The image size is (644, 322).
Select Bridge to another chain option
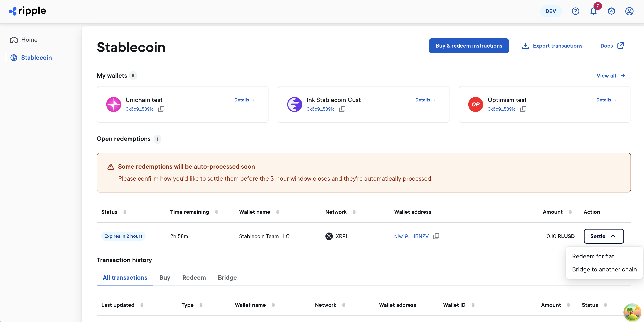pos(604,269)
